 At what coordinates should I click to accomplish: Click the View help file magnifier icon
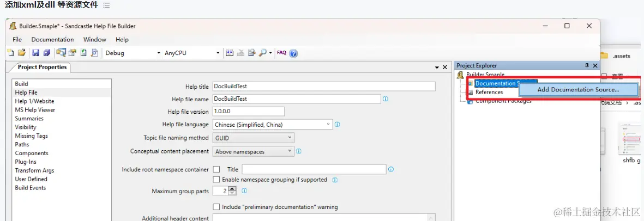coord(263,52)
